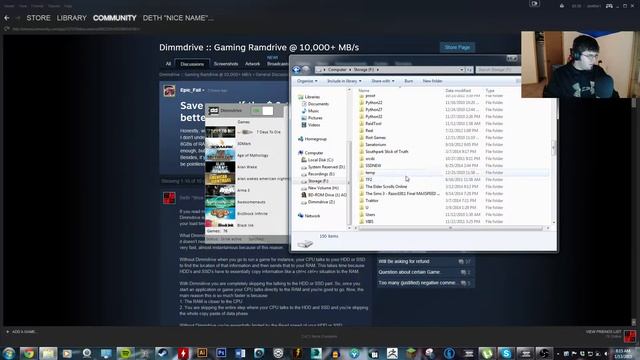Open Microsoft Word from taskbar
640x360 pixels.
pos(240,353)
